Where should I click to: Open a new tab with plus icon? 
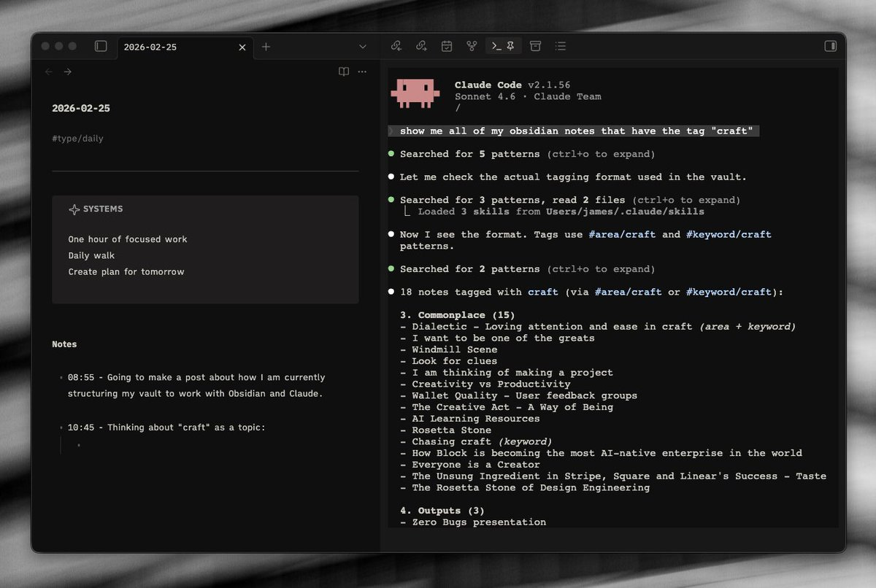click(x=266, y=47)
